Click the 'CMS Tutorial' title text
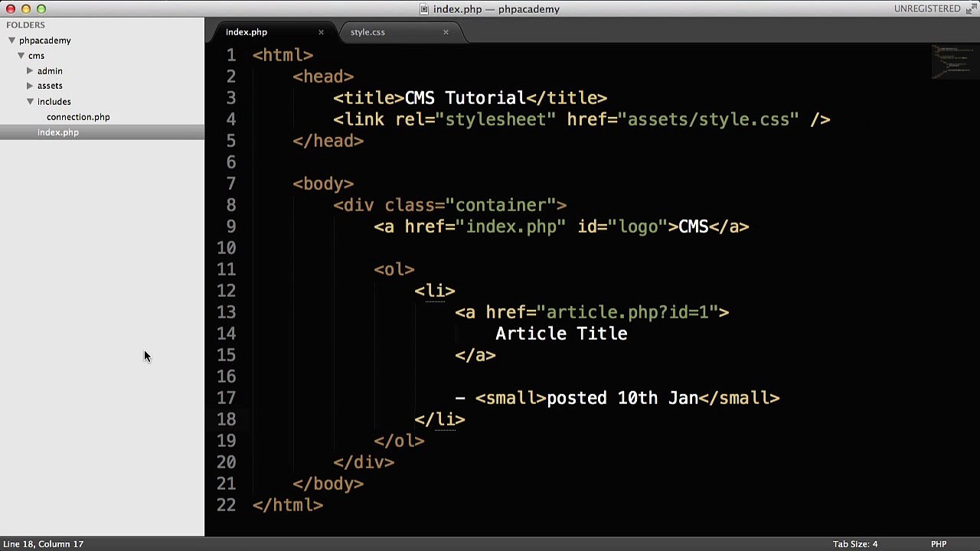 pyautogui.click(x=465, y=98)
